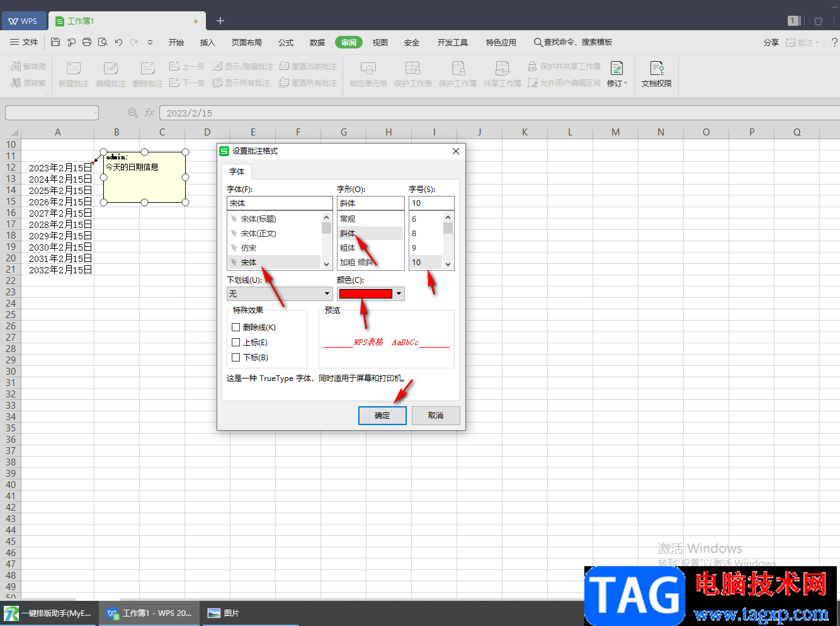Open the 批注 dropdown near 分享
Viewport: 840px width, 626px height.
(x=802, y=42)
